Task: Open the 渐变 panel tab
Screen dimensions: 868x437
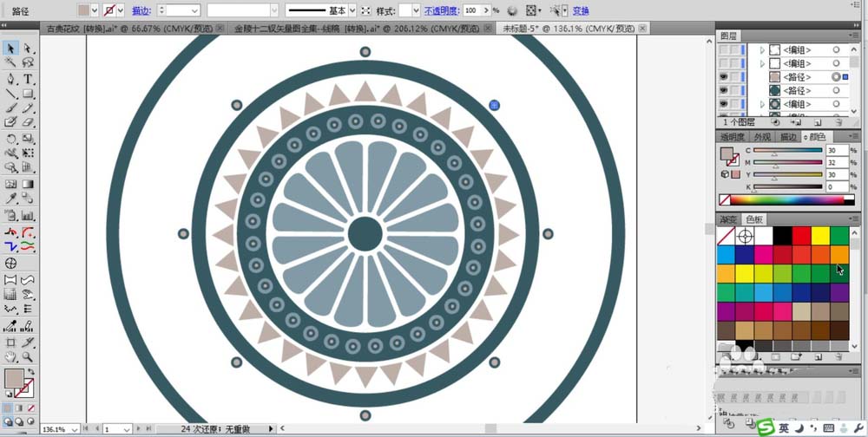Action: 728,219
